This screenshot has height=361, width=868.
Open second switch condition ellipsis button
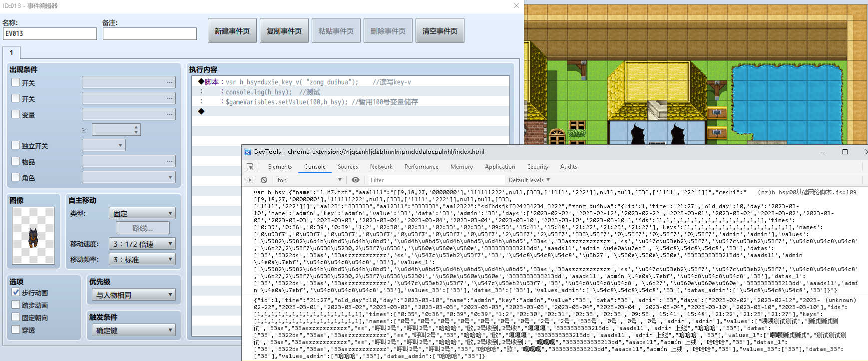tap(170, 98)
